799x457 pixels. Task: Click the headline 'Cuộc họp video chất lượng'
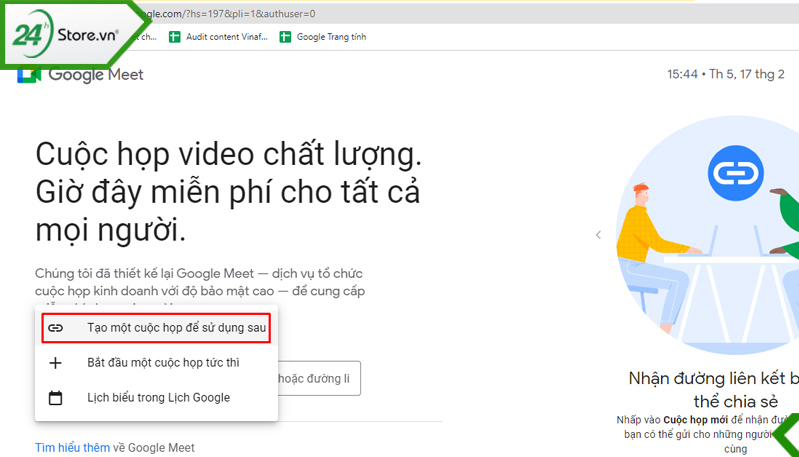point(228,154)
